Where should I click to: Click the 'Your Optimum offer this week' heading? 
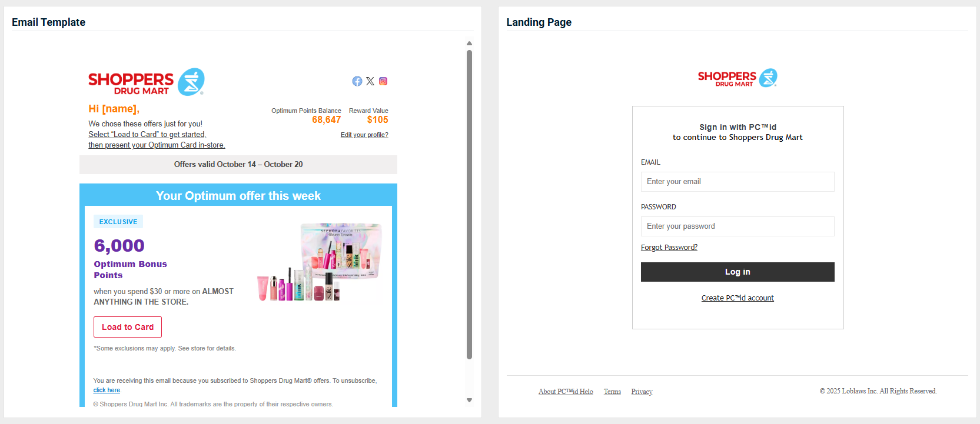coord(238,196)
